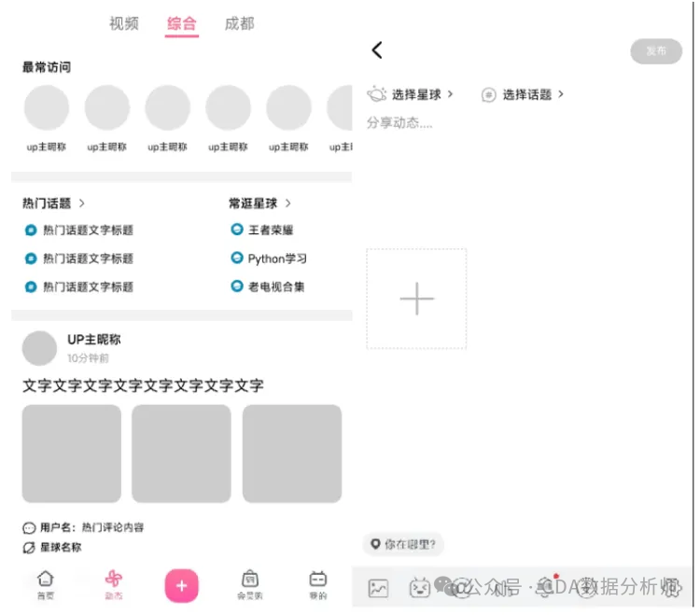Click the planet icon beside 王者荣耀

pos(237,230)
